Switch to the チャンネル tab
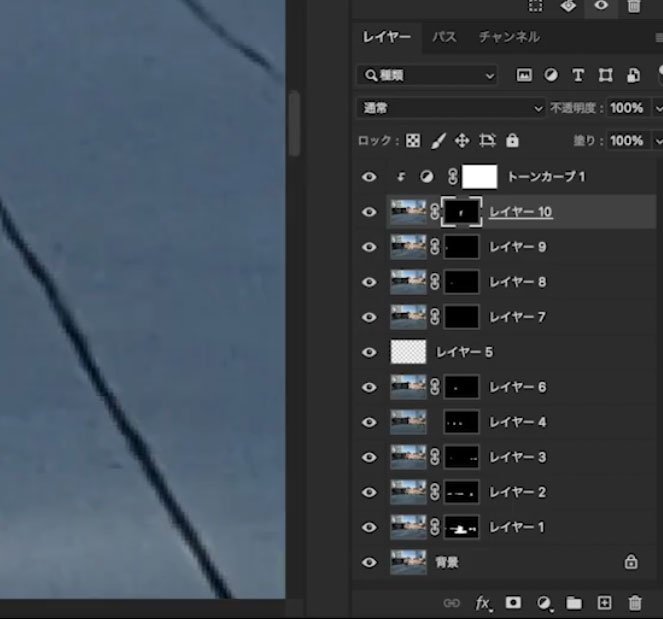Viewport: 663px width, 619px height. 509,37
